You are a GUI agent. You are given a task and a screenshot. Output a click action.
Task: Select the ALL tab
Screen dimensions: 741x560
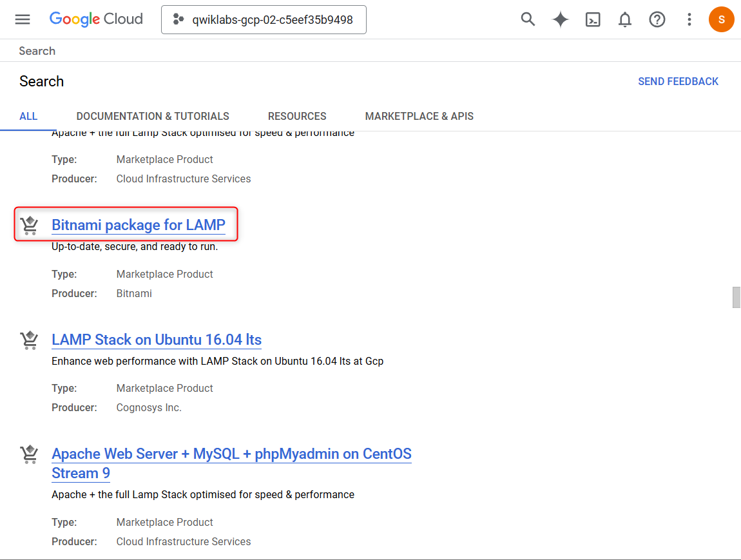[28, 116]
